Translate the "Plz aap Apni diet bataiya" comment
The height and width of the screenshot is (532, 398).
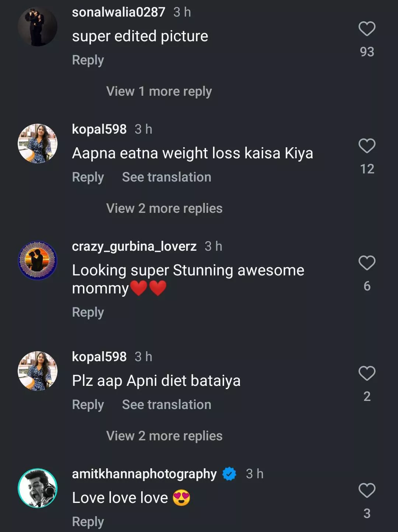click(167, 405)
